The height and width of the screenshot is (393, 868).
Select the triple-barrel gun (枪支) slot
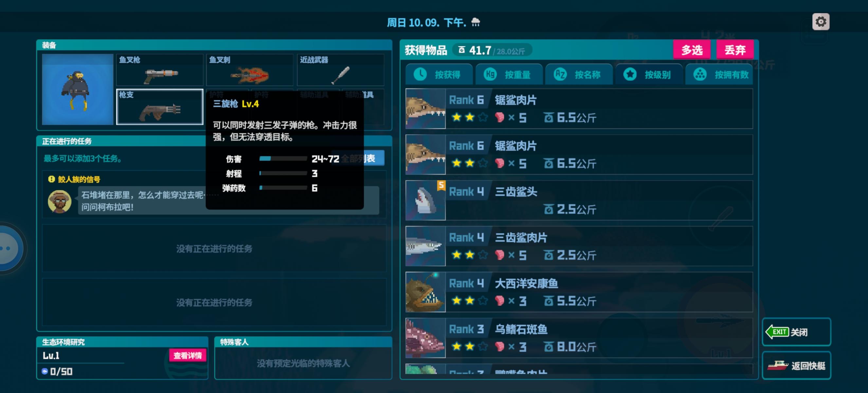[x=160, y=107]
